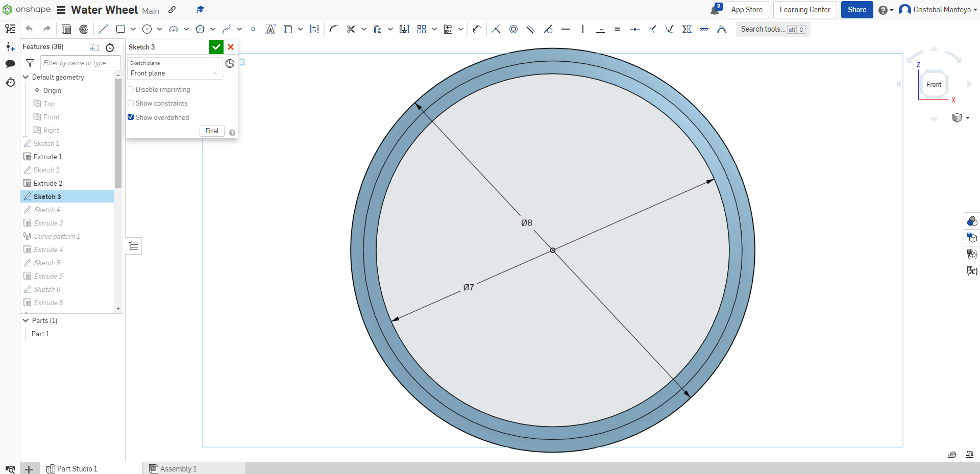Switch to the Assembly 1 tab
980x474 pixels.
[178, 468]
